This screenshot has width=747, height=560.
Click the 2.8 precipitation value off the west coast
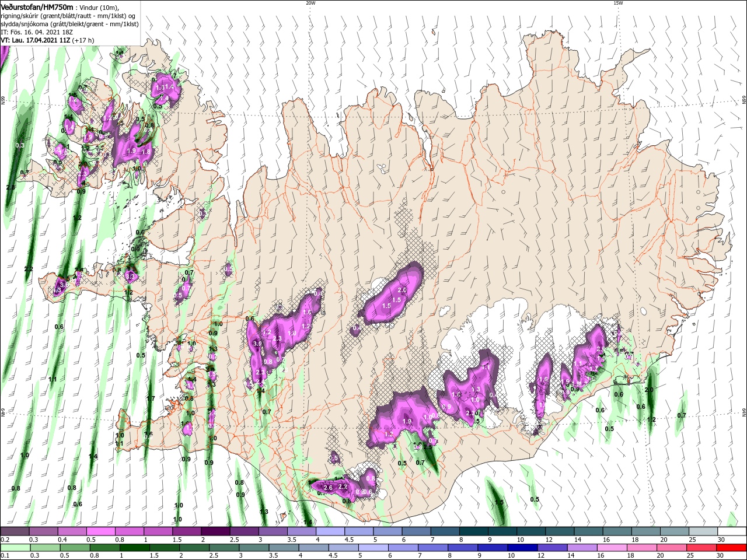click(x=10, y=187)
